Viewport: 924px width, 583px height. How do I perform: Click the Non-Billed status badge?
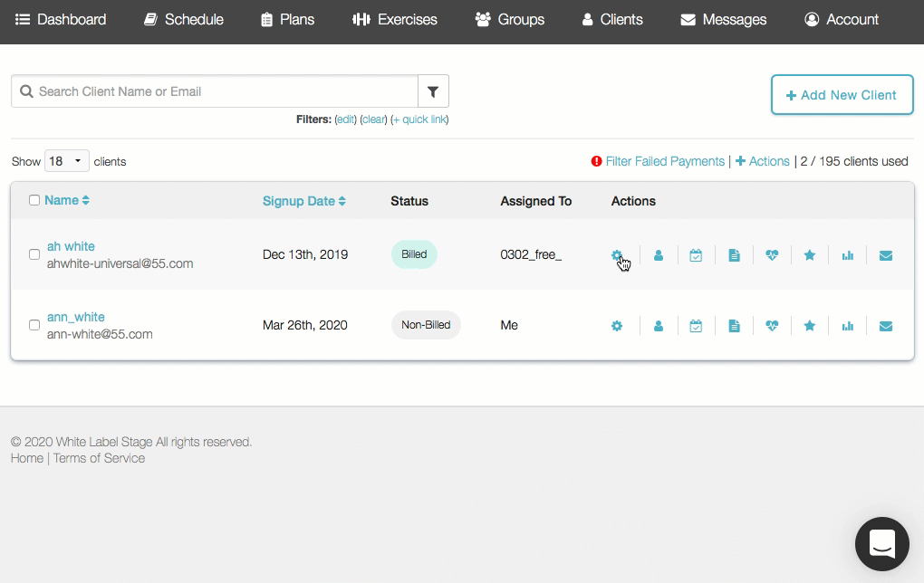click(x=426, y=325)
